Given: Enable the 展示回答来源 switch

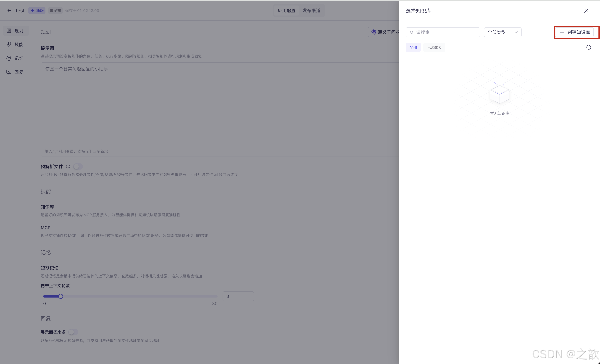Looking at the screenshot, I should (x=73, y=332).
